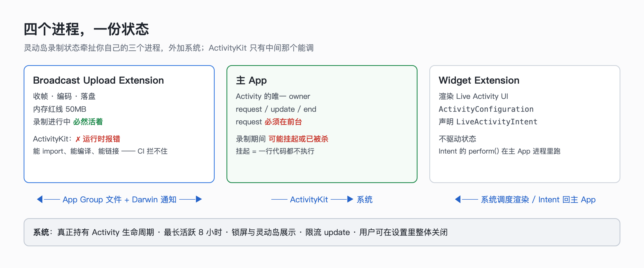Viewport: 644px width, 268px height.
Task: Click the bold 系统： label in bottom bar
Action: tap(43, 232)
